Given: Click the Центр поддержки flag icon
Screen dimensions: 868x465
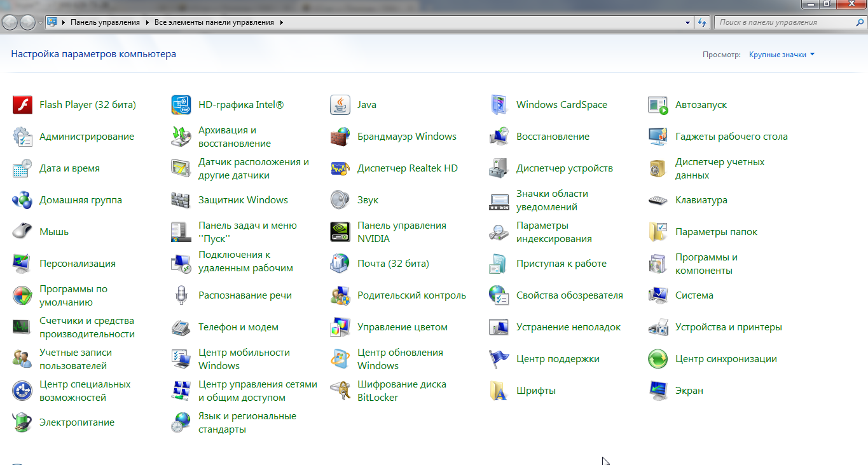Looking at the screenshot, I should point(499,359).
